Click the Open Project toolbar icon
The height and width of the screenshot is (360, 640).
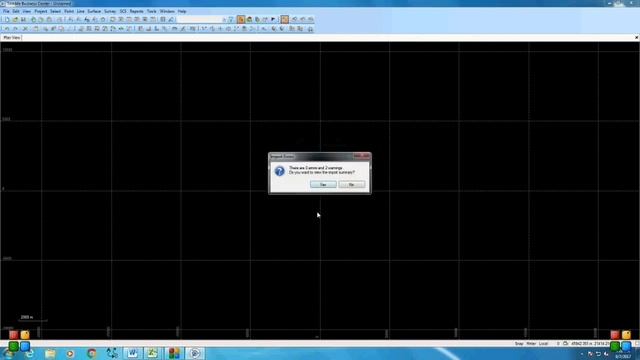(15, 20)
